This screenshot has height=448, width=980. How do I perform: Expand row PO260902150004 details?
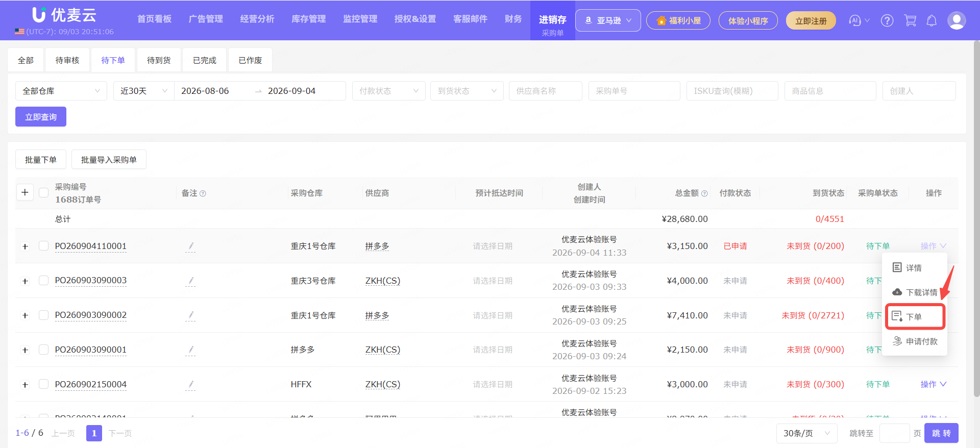click(x=25, y=385)
